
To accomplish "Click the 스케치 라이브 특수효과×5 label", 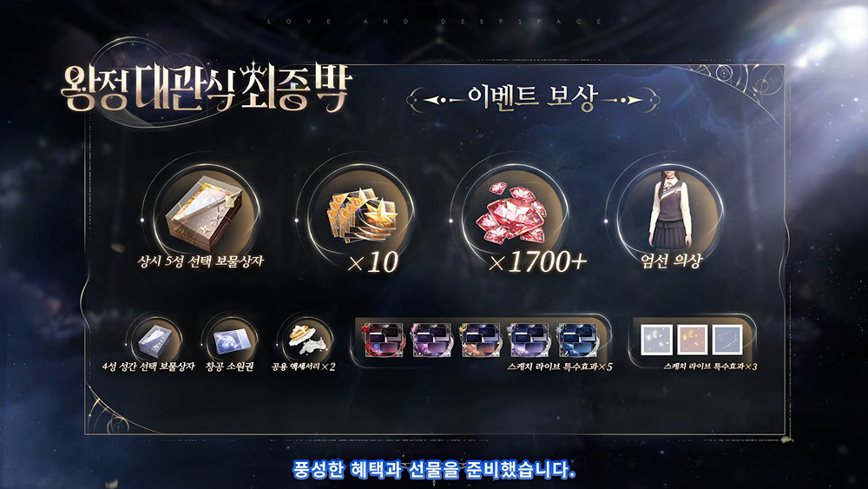I will [x=560, y=367].
